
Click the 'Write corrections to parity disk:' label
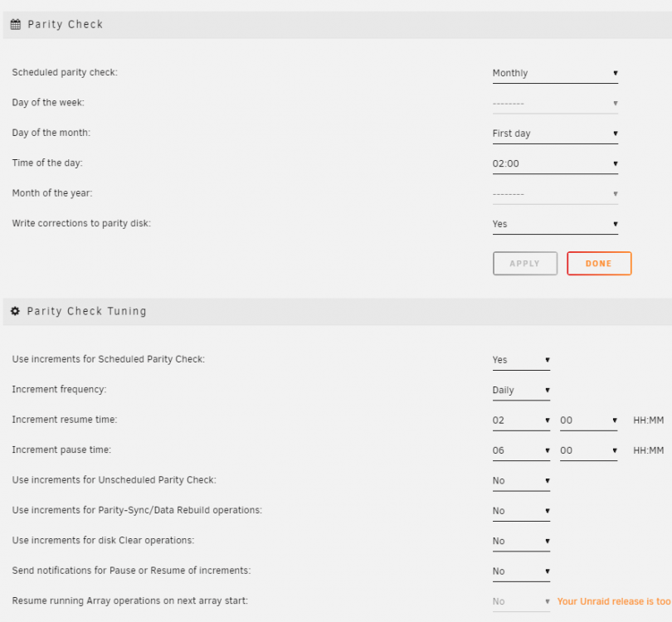point(81,223)
